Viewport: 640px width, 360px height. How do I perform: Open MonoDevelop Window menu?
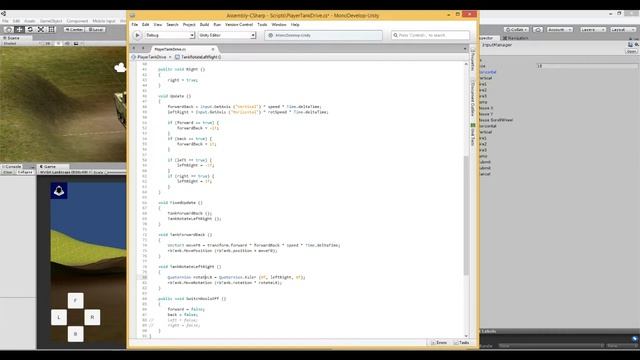tap(279, 24)
